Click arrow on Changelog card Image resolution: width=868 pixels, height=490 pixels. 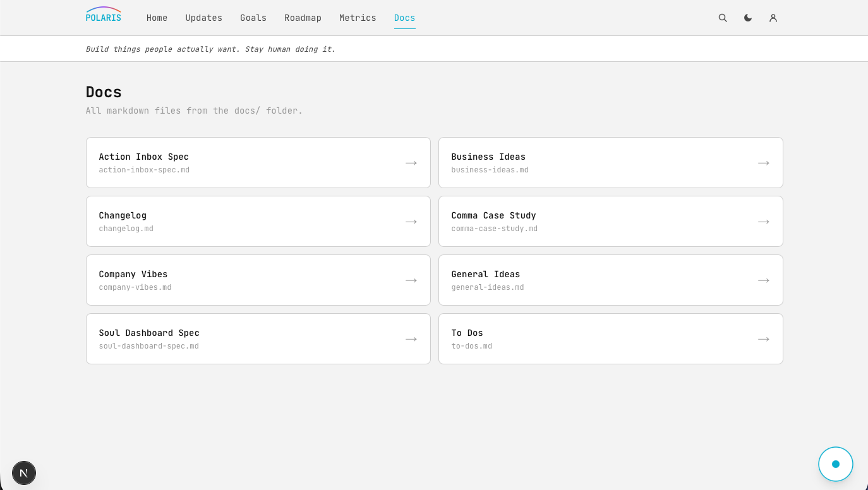click(x=411, y=222)
